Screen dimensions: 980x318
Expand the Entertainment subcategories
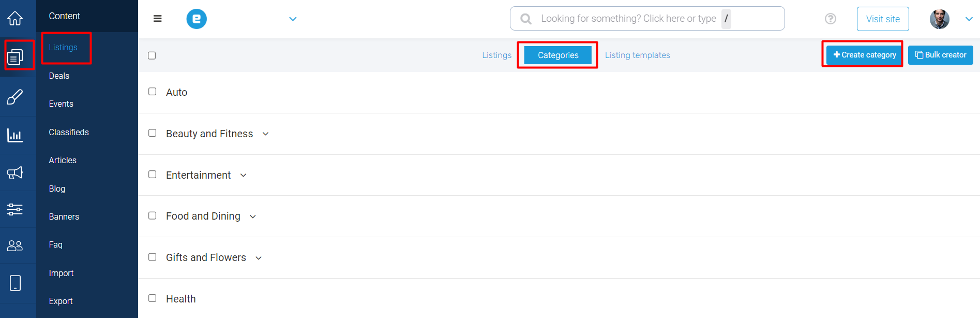click(244, 176)
